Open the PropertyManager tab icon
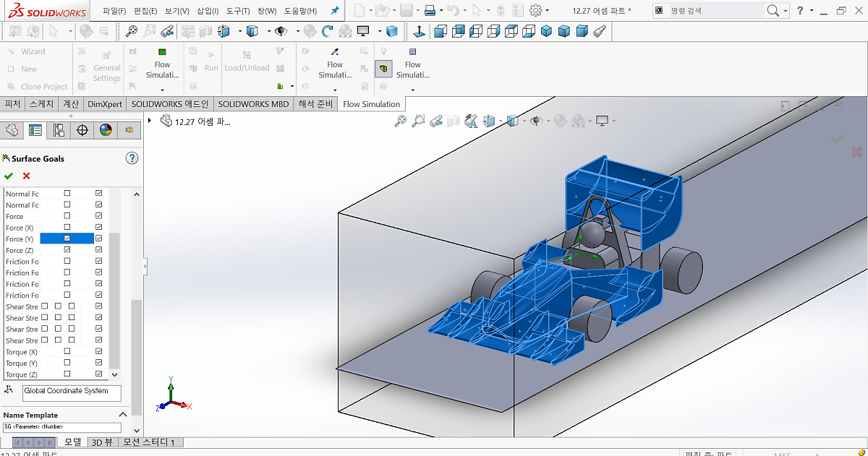 35,130
